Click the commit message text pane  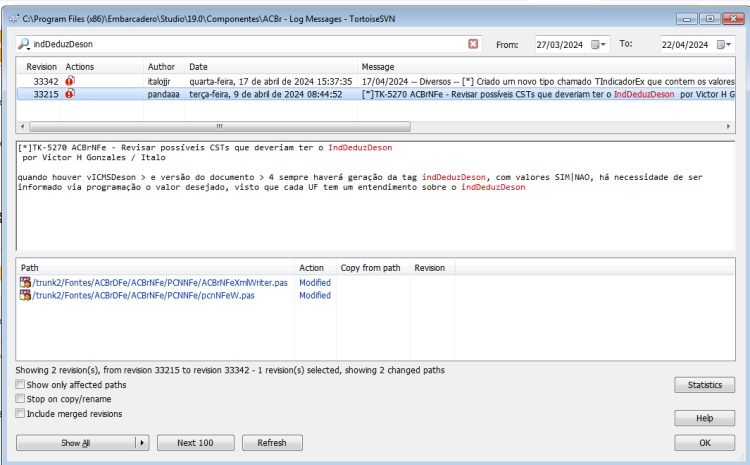pos(375,196)
